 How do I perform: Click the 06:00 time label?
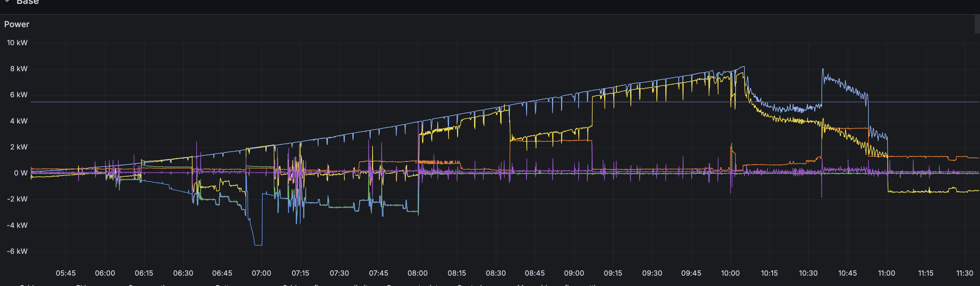[105, 273]
